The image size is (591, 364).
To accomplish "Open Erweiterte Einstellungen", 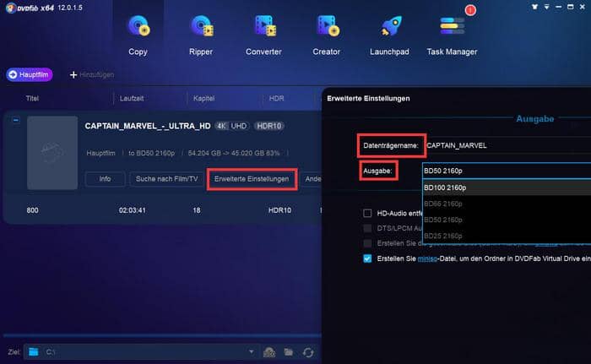I will [x=252, y=179].
